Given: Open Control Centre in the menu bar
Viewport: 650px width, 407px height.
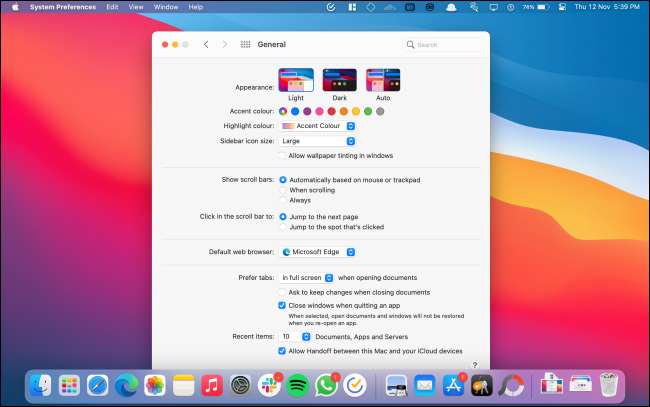Looking at the screenshot, I should click(x=562, y=7).
